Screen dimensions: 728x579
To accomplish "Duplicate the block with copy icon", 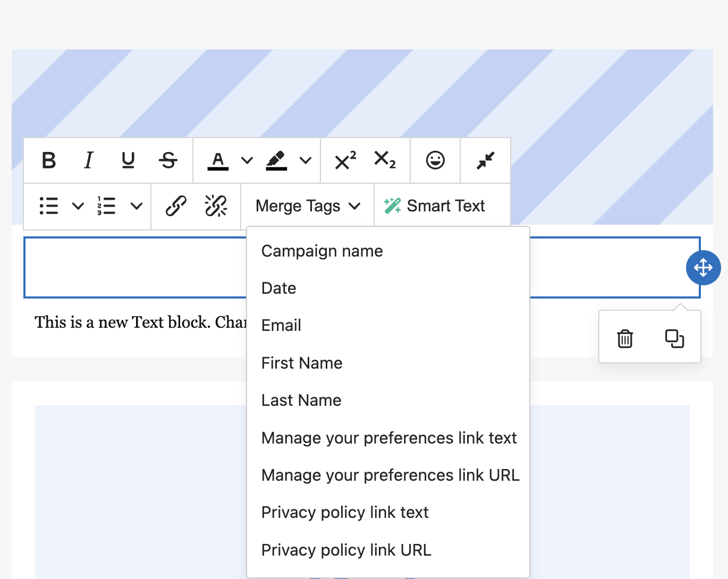I will [674, 338].
